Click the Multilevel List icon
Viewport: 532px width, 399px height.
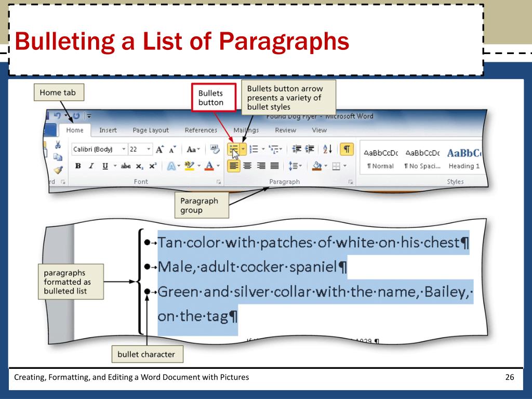click(x=273, y=149)
